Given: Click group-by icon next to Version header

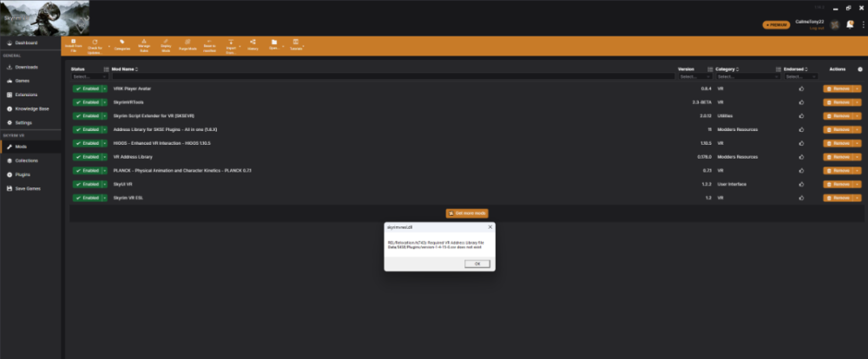Looking at the screenshot, I should coord(710,69).
